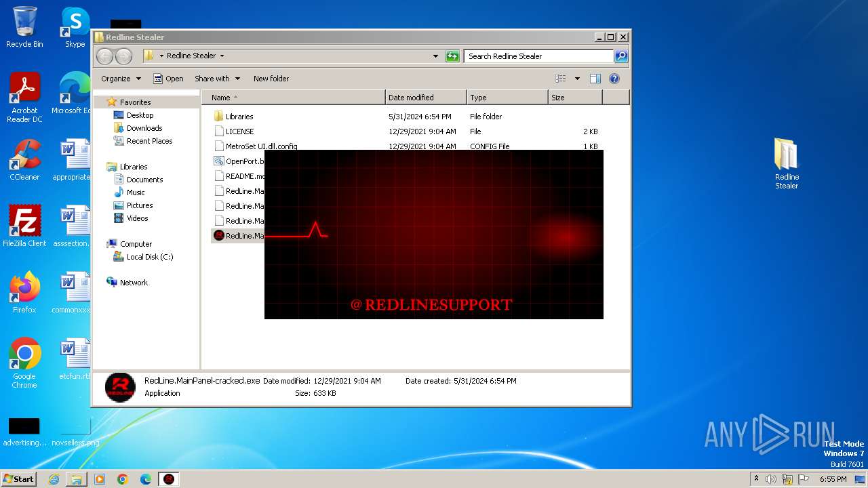Change view using the views icon

click(x=560, y=79)
